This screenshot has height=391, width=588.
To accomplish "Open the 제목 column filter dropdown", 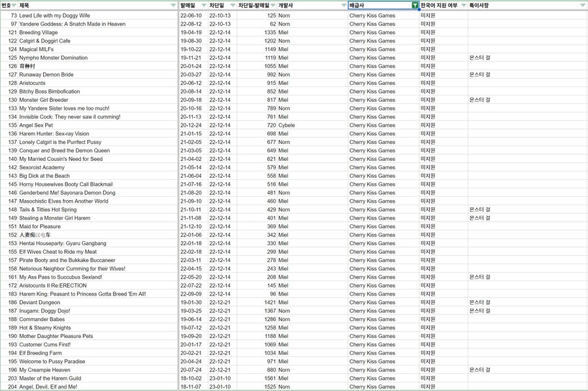I will coord(173,5).
